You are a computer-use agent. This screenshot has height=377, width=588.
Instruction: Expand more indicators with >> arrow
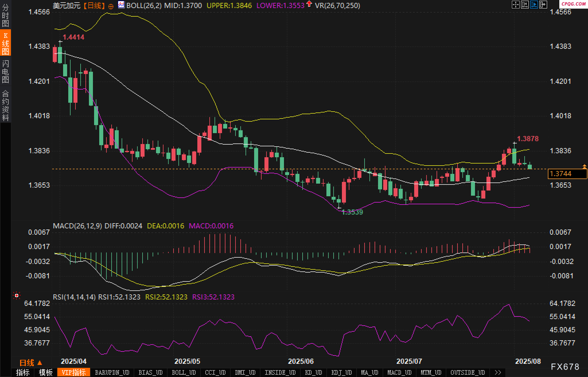498,372
